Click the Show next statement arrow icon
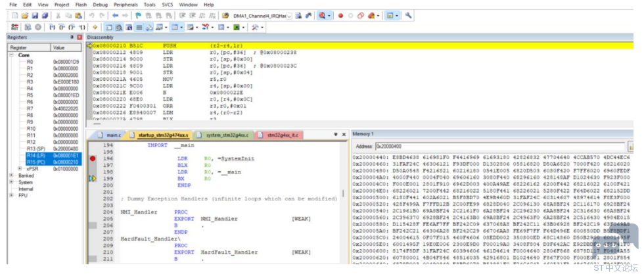The height and width of the screenshot is (278, 644). click(x=95, y=27)
